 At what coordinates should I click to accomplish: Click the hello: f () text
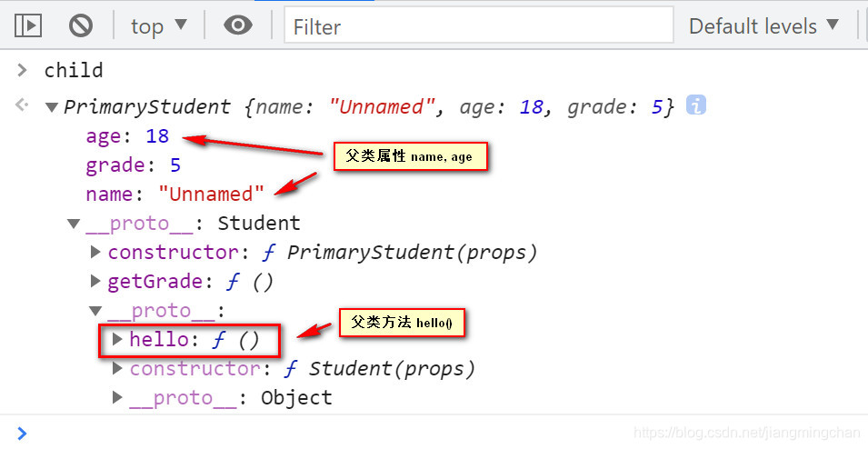(x=195, y=339)
